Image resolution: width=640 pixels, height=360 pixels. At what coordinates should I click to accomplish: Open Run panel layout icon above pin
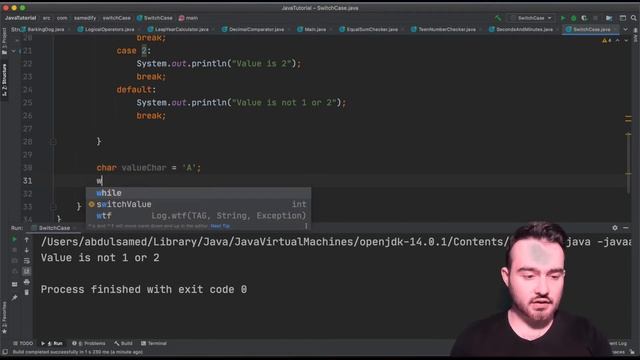pos(14,284)
